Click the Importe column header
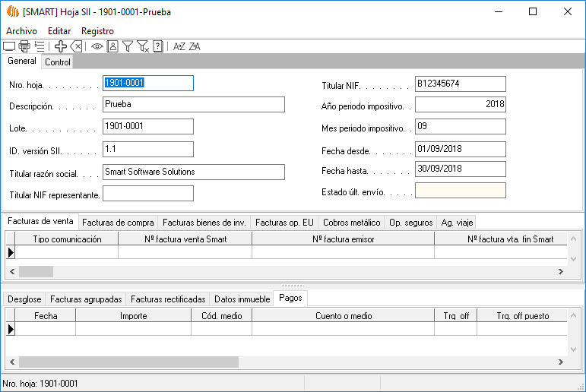 click(x=133, y=316)
